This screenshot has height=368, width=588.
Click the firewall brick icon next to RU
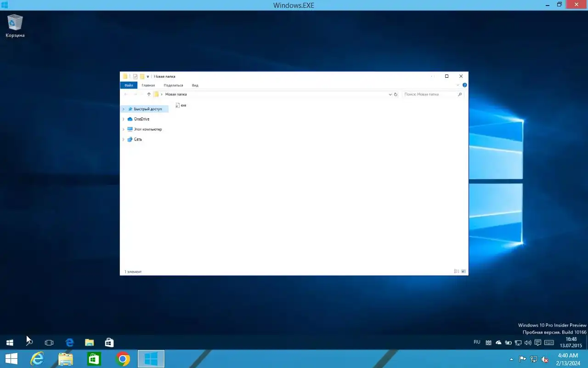489,343
